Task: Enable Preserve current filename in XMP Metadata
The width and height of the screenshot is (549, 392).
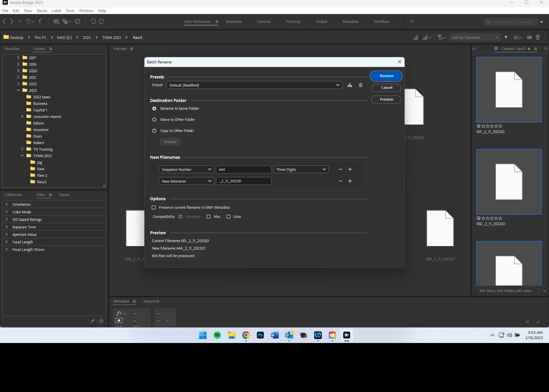Action: [154, 207]
